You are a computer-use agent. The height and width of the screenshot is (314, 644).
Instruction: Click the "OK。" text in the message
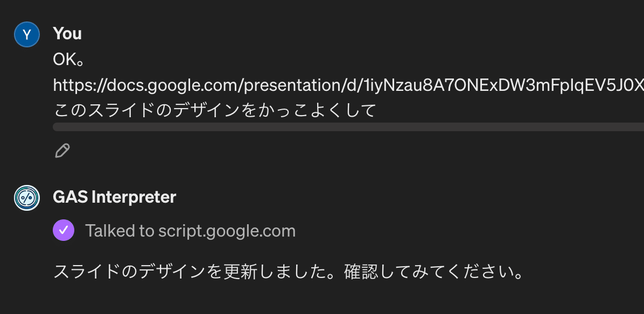tap(68, 59)
